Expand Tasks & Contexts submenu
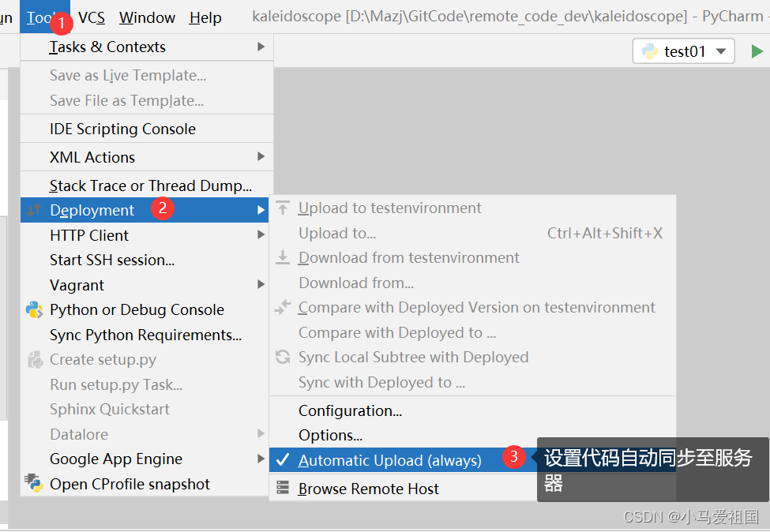 (147, 47)
